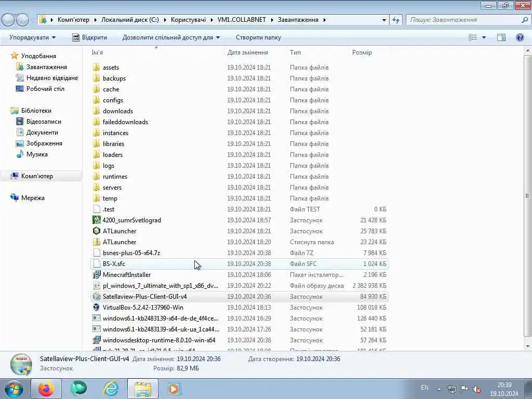The width and height of the screenshot is (532, 399).
Task: Toggle the preview pane icon
Action: click(x=501, y=37)
